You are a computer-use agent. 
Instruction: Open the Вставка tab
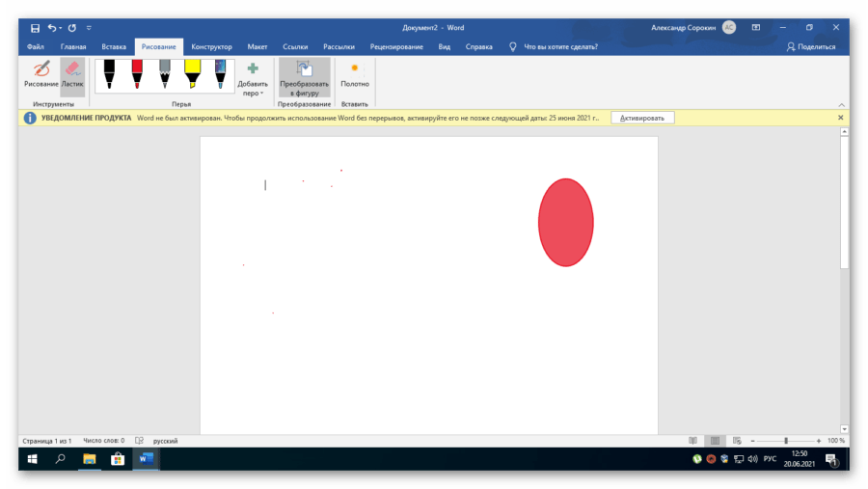pyautogui.click(x=114, y=46)
